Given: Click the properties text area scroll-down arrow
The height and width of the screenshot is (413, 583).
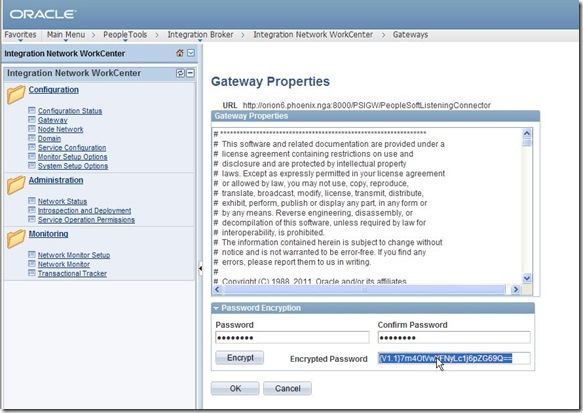Looking at the screenshot, I should (x=527, y=278).
